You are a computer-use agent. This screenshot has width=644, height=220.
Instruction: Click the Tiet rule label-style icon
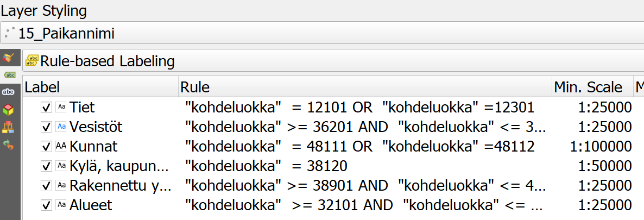[61, 108]
